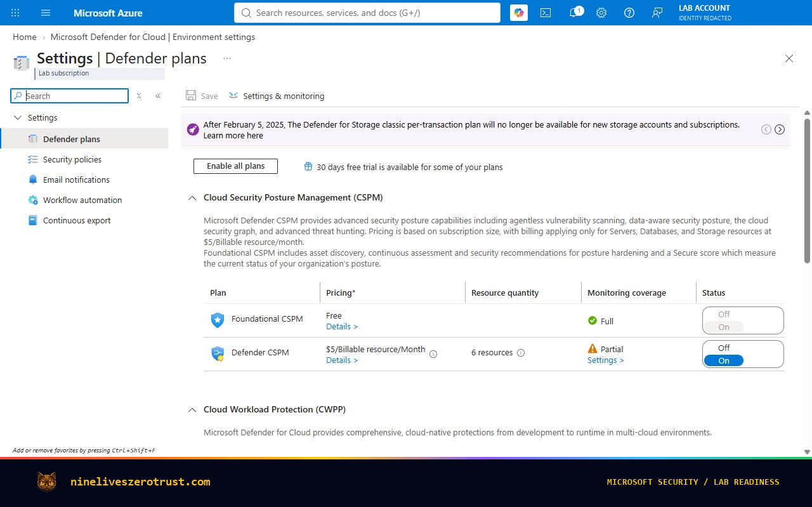The height and width of the screenshot is (507, 812).
Task: Open the hamburger portal menu
Action: tap(46, 13)
